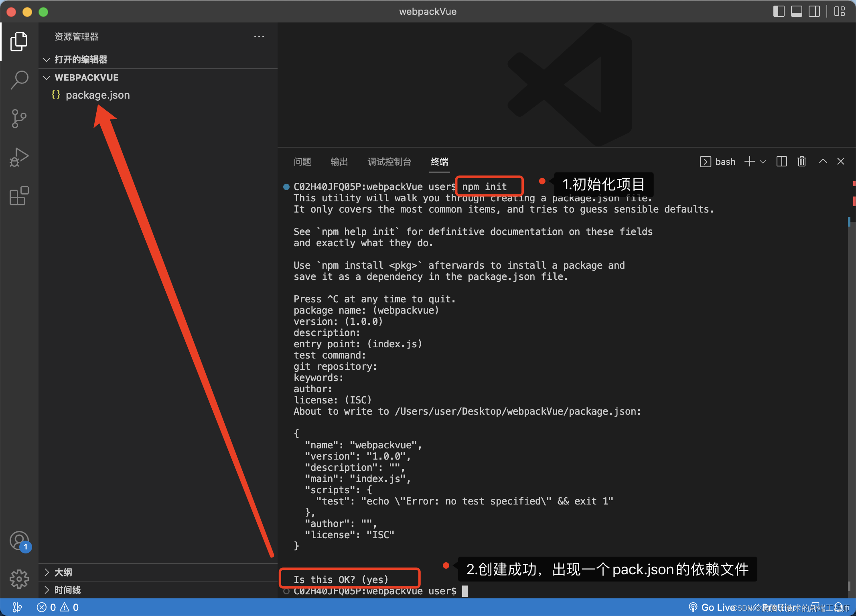Click terminal line "package name: (webpackvue)"
Screen dimensions: 856x616
366,310
